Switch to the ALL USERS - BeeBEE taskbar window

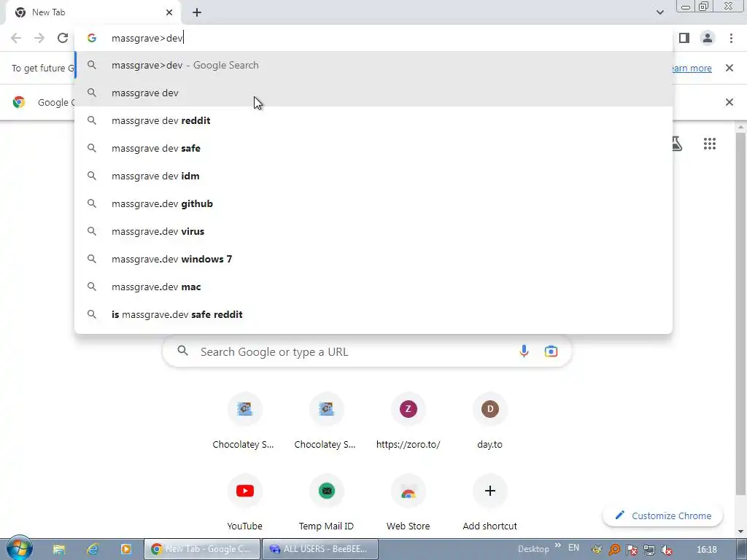(x=320, y=549)
